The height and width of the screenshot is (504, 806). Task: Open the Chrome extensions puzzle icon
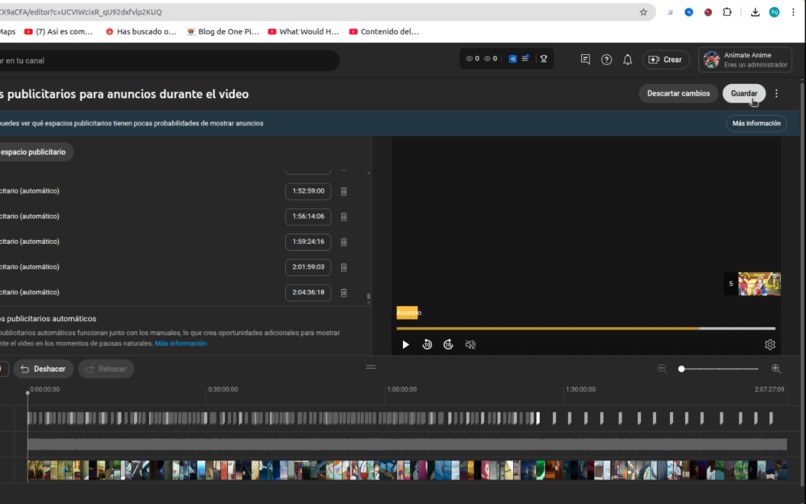pyautogui.click(x=727, y=12)
